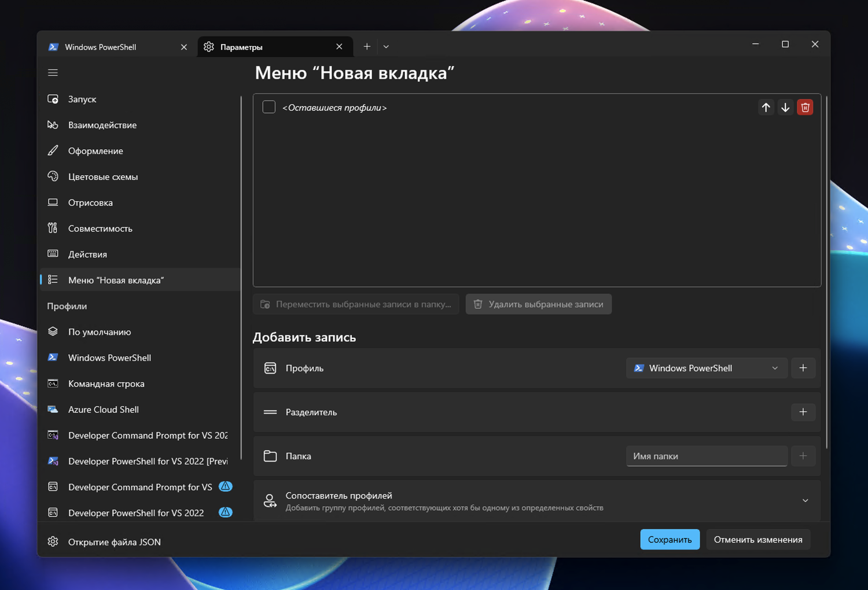
Task: Click Открытие файла JSON gear item
Action: (140, 542)
